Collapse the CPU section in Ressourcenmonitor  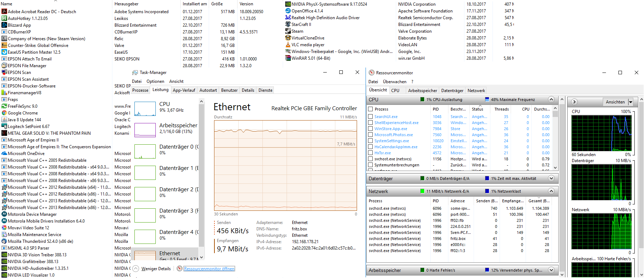pyautogui.click(x=551, y=100)
